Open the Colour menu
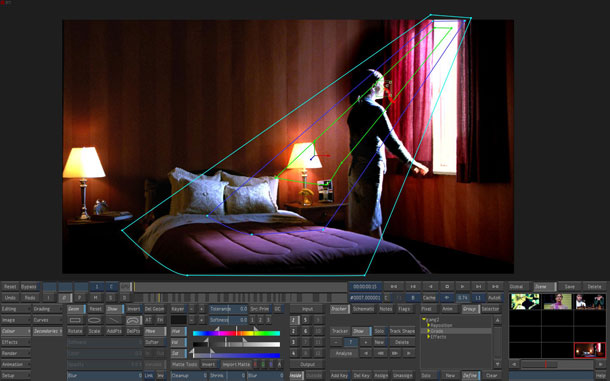 tap(16, 331)
